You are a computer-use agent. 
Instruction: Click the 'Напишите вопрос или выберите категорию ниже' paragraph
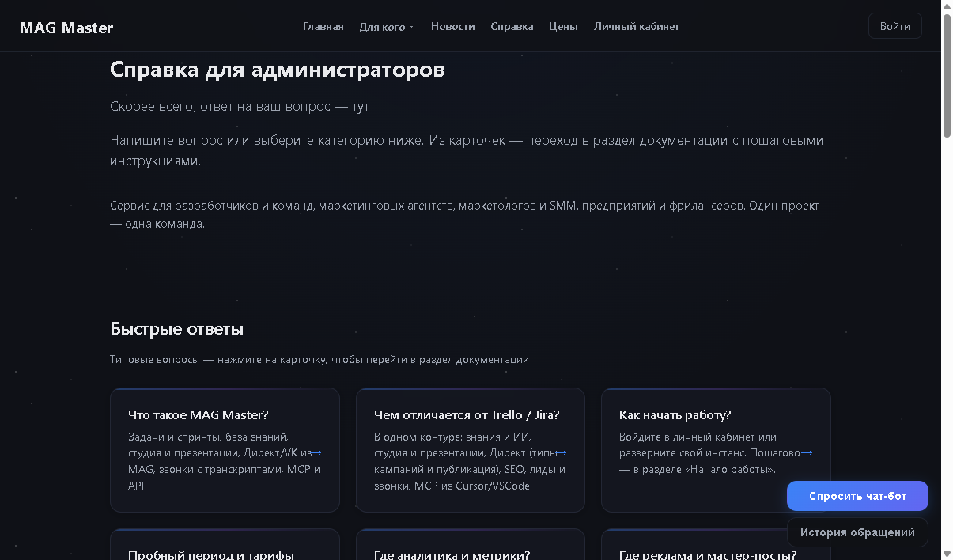[x=467, y=150]
